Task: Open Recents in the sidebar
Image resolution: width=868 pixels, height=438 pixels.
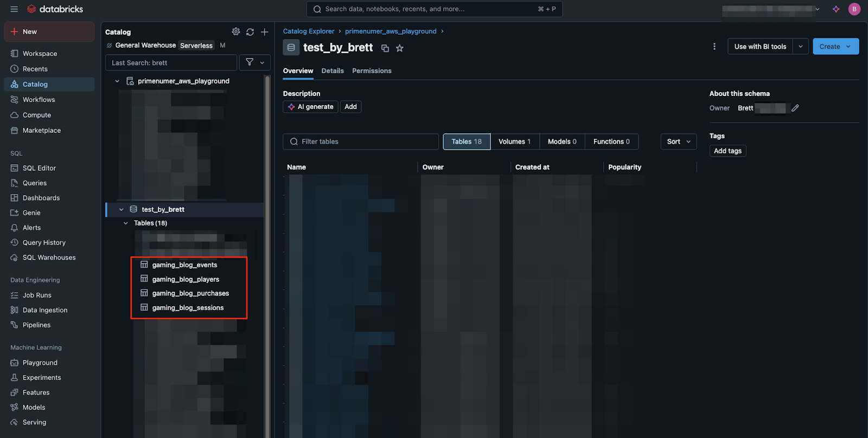Action: 49,69
